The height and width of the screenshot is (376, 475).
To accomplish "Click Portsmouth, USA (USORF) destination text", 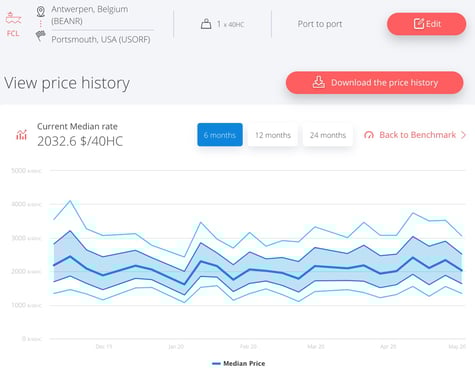I will point(101,39).
